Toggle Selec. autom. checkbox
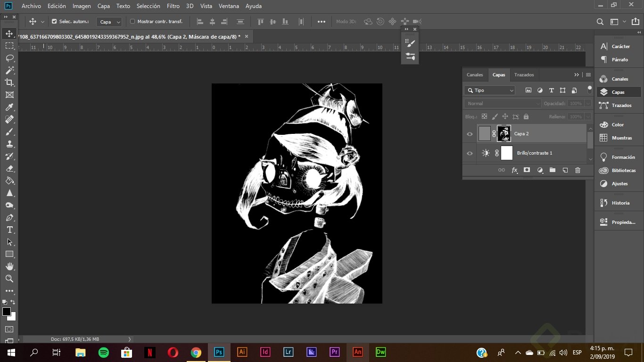This screenshot has width=644, height=362. click(x=54, y=22)
